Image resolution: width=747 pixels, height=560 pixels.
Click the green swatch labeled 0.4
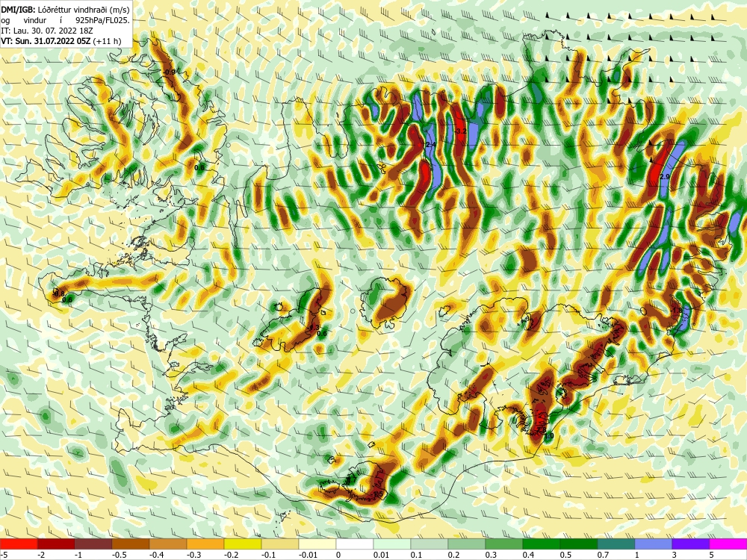coord(542,544)
